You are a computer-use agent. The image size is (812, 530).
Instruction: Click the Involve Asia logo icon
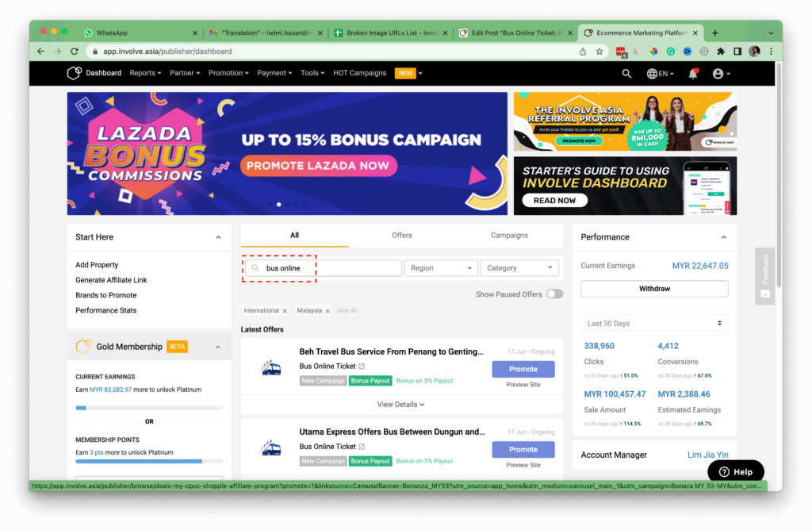74,73
